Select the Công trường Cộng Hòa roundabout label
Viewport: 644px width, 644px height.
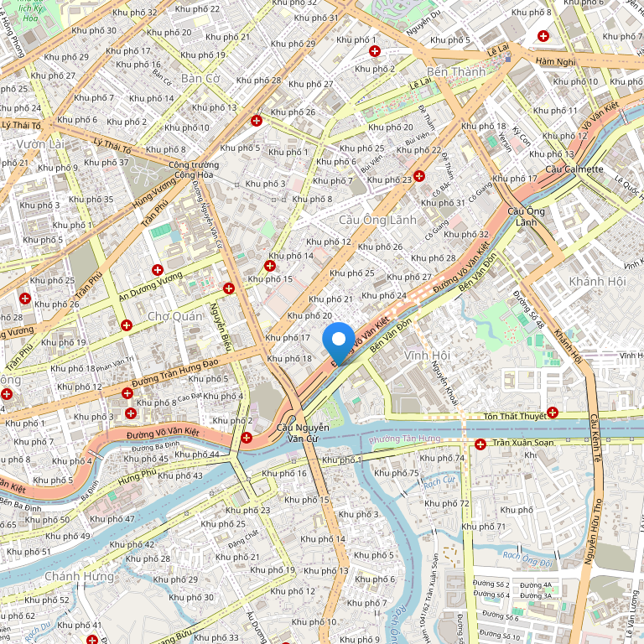194,169
